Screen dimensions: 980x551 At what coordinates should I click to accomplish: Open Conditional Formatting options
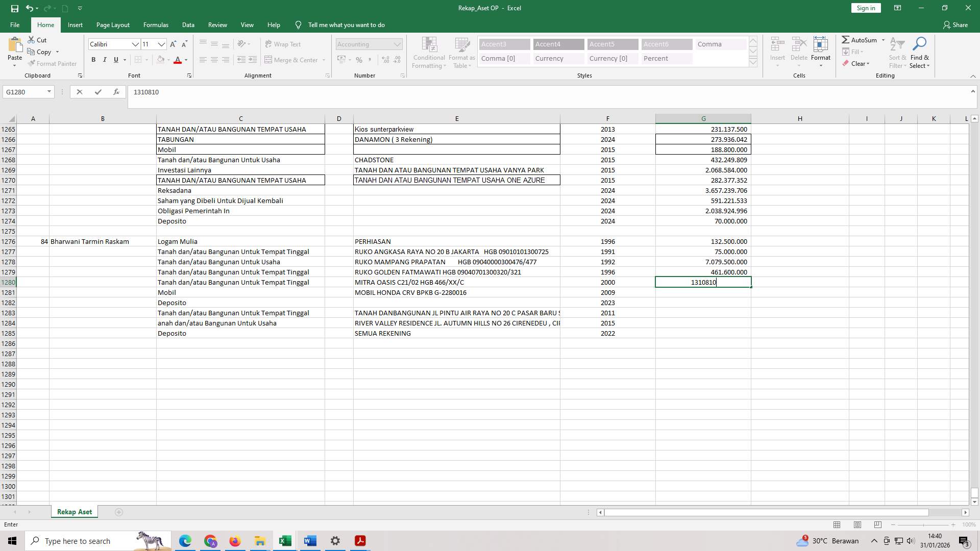429,53
